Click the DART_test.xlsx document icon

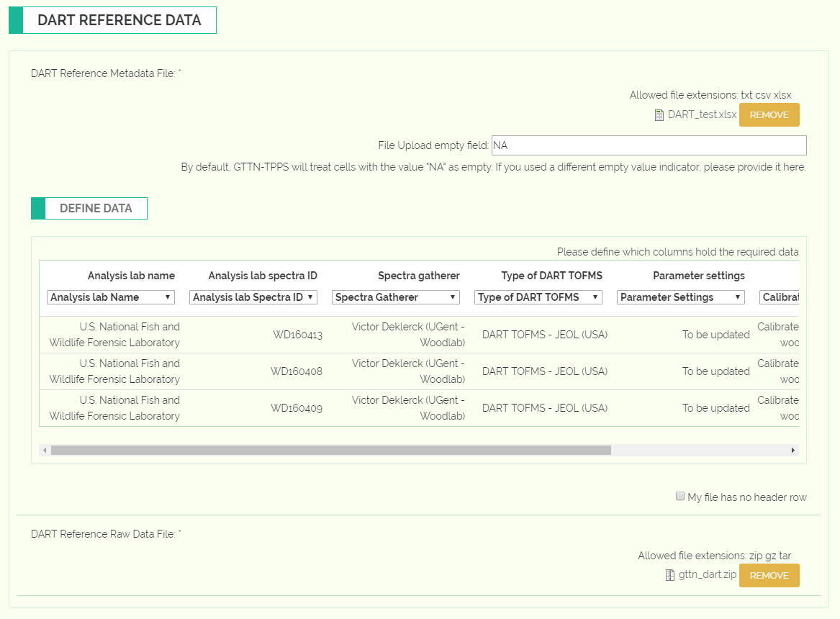click(659, 115)
